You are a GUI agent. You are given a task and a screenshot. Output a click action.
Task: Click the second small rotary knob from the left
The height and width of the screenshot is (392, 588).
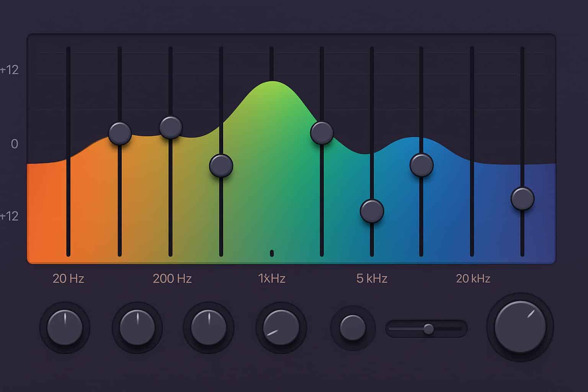[137, 328]
